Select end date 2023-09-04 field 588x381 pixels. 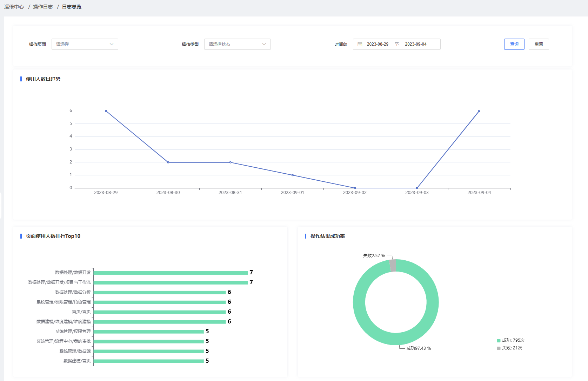(416, 44)
